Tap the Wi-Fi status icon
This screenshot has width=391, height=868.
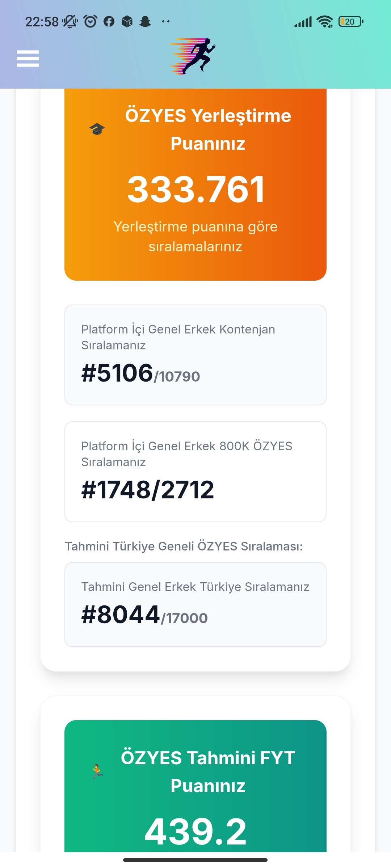[324, 22]
